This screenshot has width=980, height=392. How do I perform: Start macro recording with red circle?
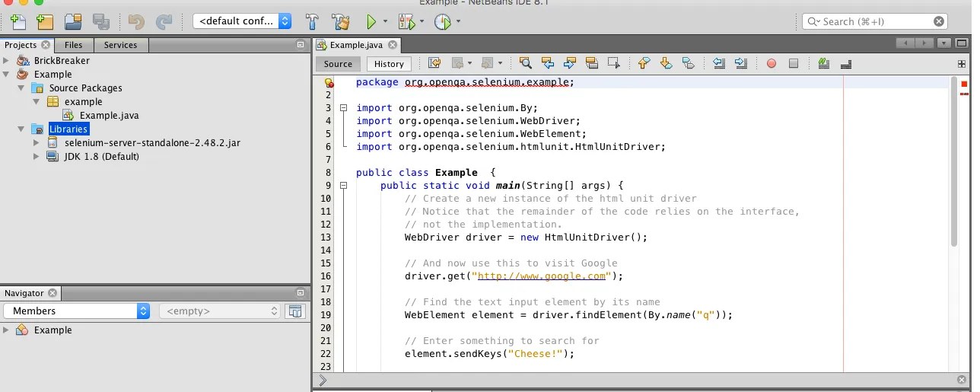click(771, 64)
